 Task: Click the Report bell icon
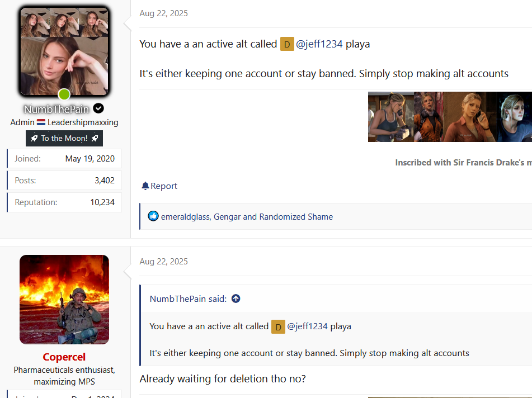pos(145,186)
